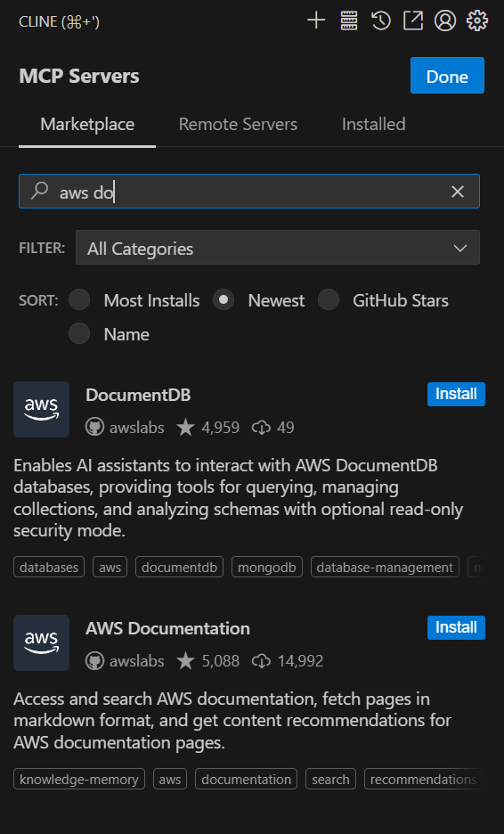The width and height of the screenshot is (504, 834).
Task: Switch to the Installed tab
Action: [x=373, y=125]
